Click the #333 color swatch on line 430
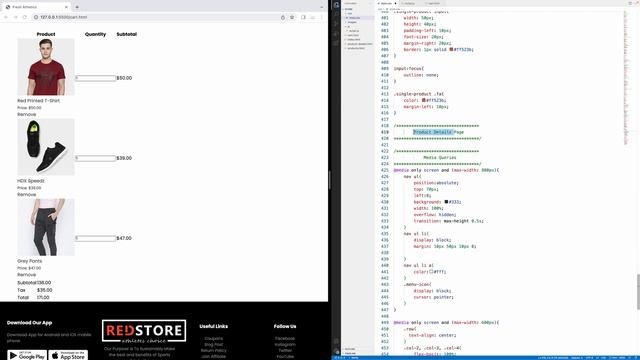The height and width of the screenshot is (360, 640). 446,202
